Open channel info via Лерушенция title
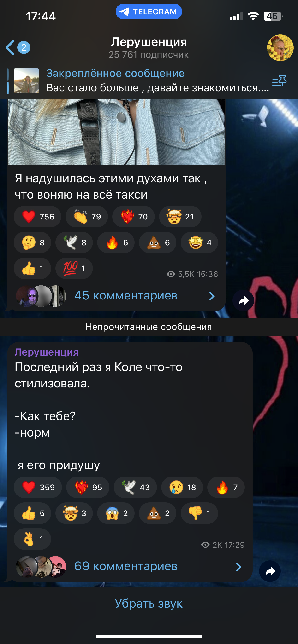298x644 pixels. click(149, 42)
